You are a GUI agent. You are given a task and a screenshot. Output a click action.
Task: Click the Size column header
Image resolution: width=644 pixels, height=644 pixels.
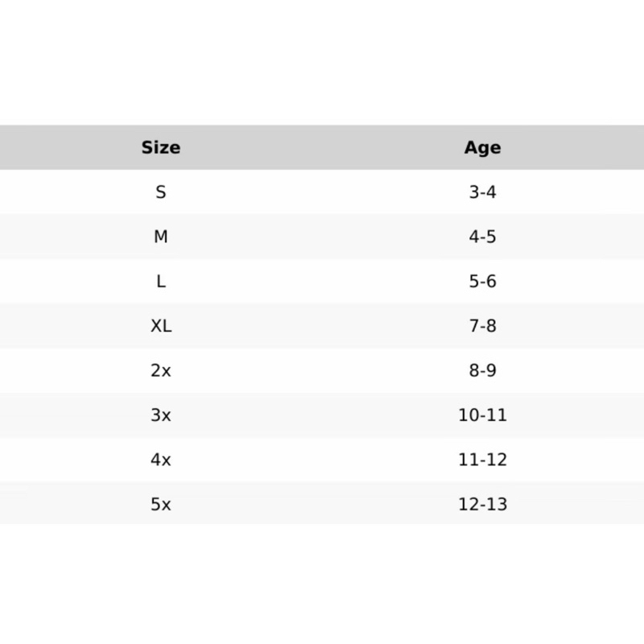[161, 147]
